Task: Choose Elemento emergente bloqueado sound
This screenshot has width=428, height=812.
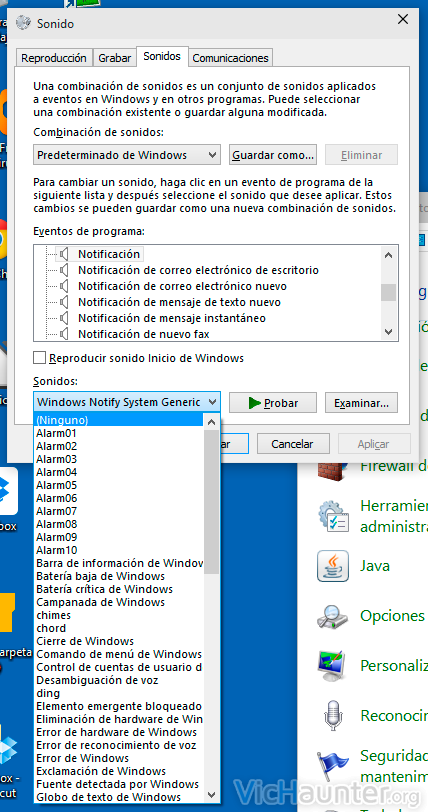Action: 119,706
